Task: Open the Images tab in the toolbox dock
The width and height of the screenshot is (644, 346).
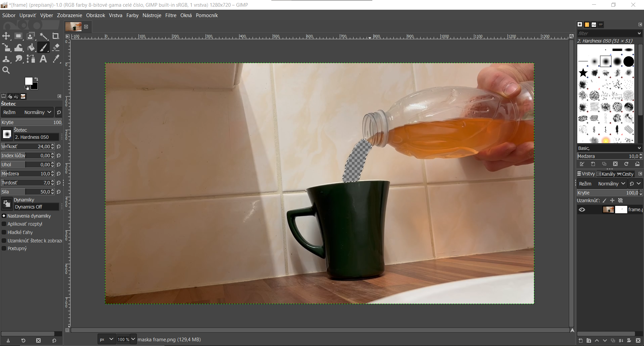Action: pyautogui.click(x=23, y=97)
